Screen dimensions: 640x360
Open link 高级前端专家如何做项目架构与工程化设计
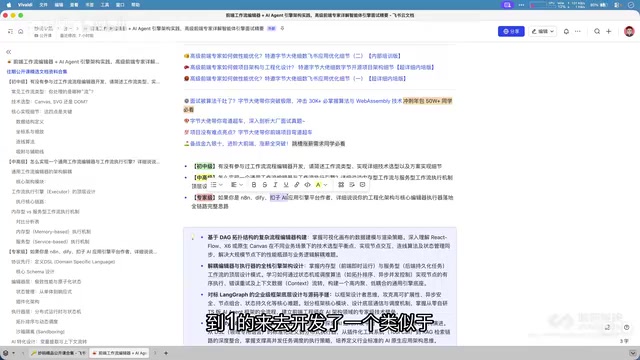(312, 67)
